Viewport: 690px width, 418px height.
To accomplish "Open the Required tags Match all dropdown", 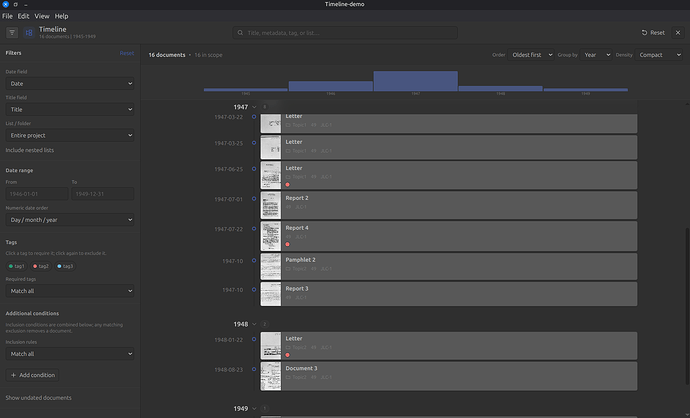I will [x=70, y=291].
